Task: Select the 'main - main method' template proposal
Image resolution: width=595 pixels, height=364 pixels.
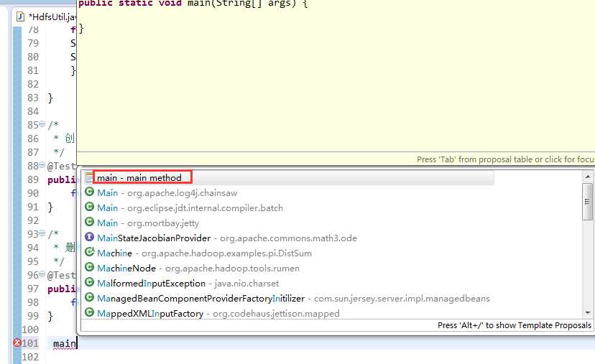Action: (x=289, y=177)
